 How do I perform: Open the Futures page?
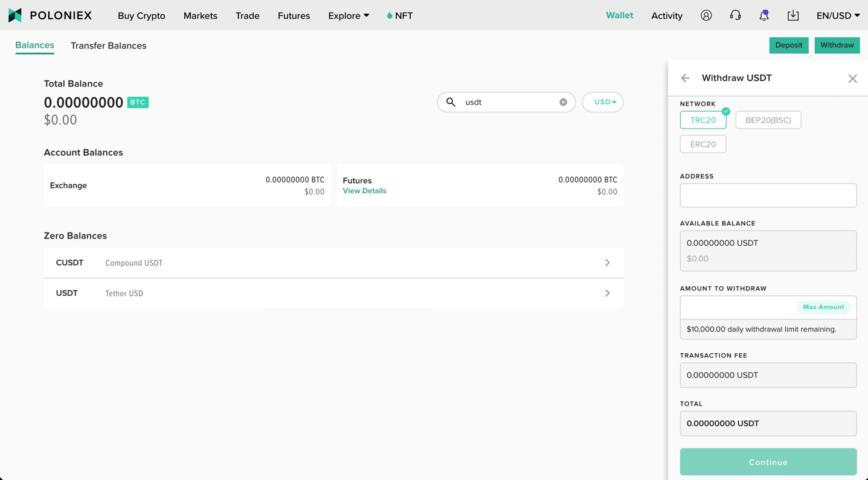(294, 16)
